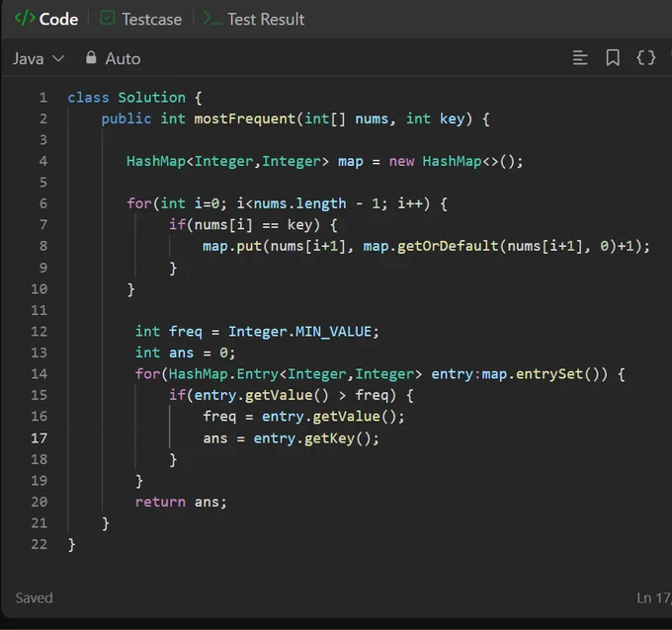The image size is (672, 630).
Task: Click 'nums.length' in the for loop
Action: tap(300, 203)
